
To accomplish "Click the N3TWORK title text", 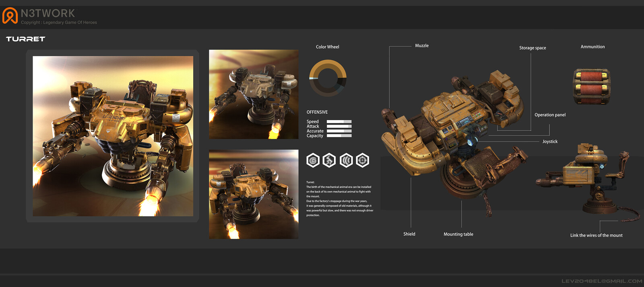I will (x=48, y=13).
